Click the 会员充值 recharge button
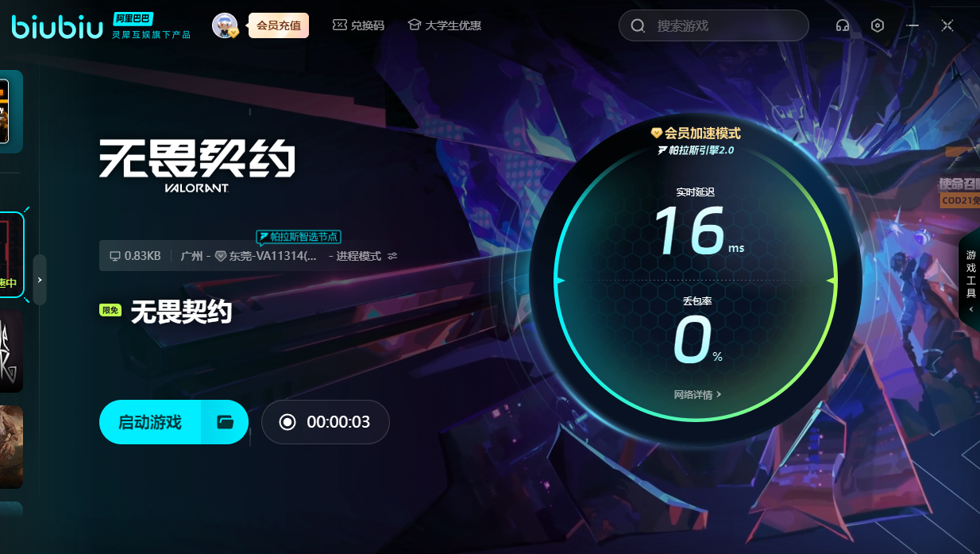Viewport: 980px width, 554px height. pyautogui.click(x=279, y=25)
